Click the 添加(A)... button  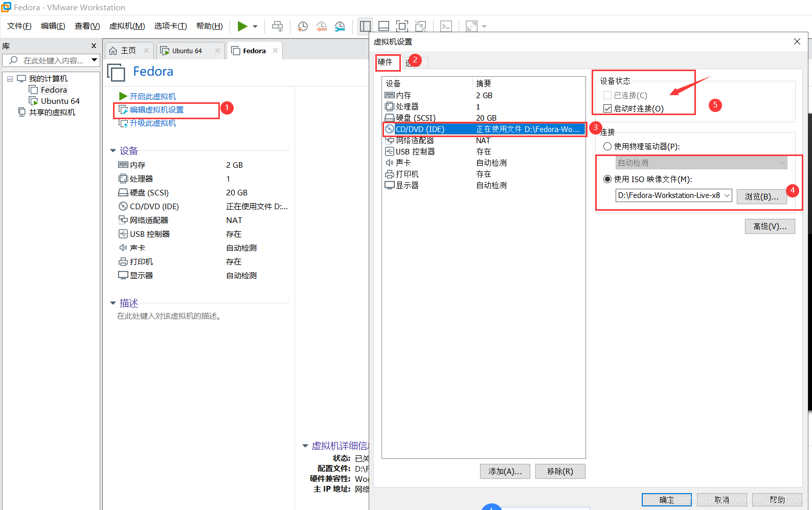[x=505, y=471]
